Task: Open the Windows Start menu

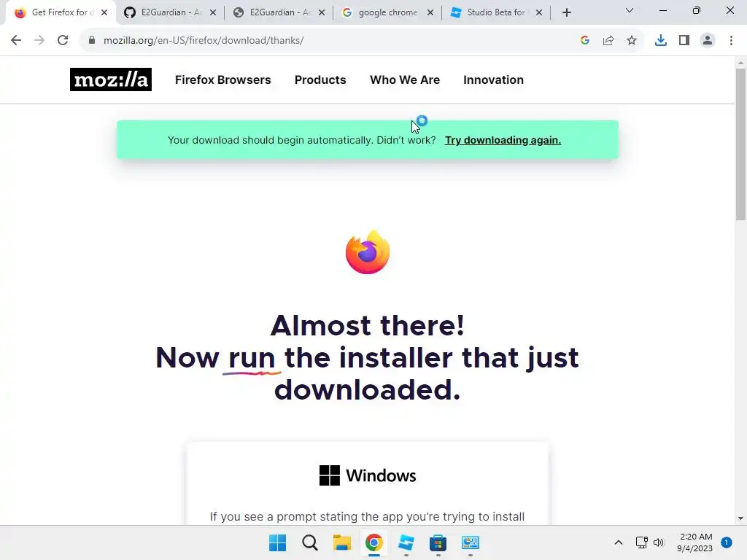Action: coord(278,542)
